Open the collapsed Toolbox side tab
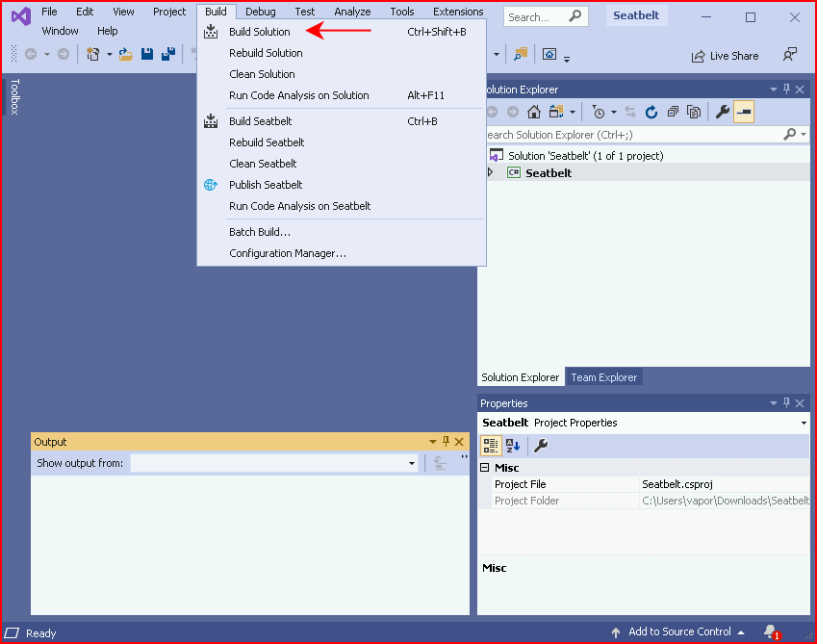Viewport: 817px width, 644px height. coord(14,97)
